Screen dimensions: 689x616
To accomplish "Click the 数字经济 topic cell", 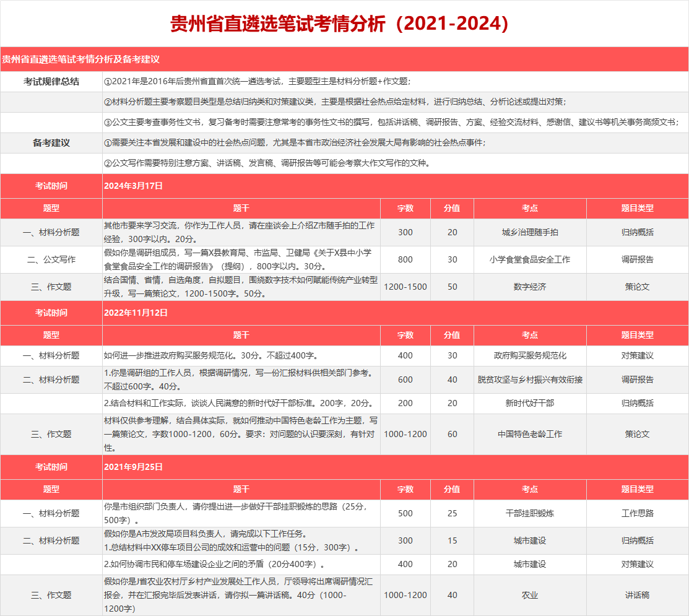I will tap(529, 287).
